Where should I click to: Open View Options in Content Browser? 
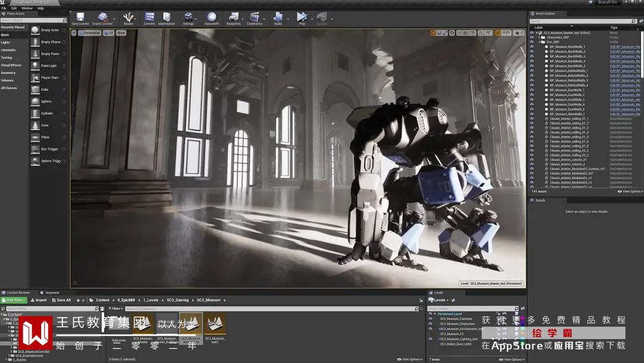410,359
